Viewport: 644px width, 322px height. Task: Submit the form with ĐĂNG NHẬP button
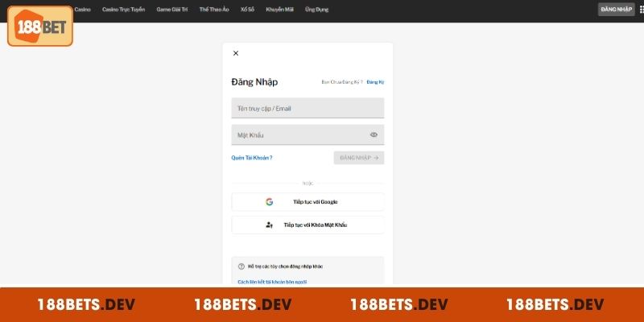[359, 158]
